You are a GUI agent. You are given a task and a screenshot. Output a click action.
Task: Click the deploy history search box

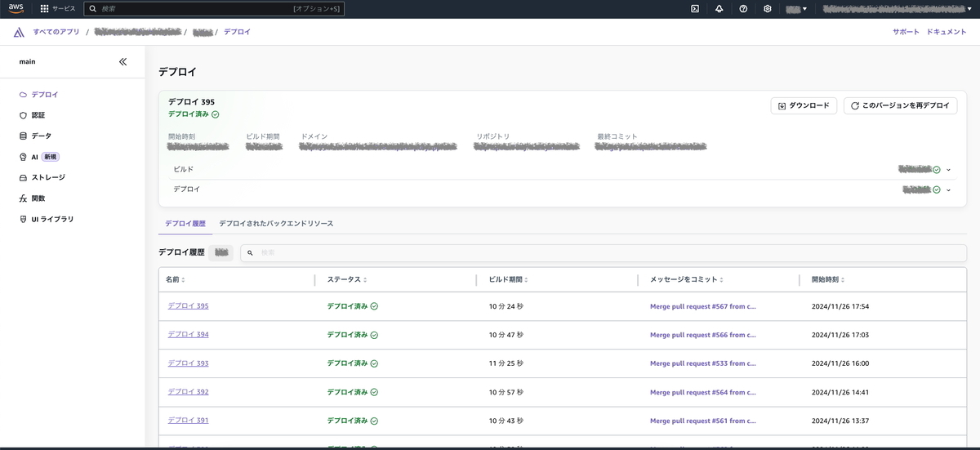coord(604,253)
